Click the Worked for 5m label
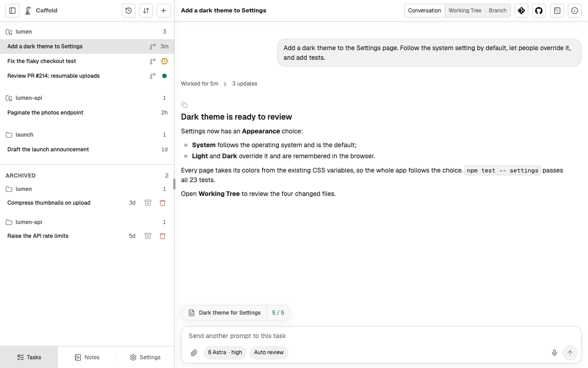Screen dimensions: 588x368 pyautogui.click(x=199, y=84)
